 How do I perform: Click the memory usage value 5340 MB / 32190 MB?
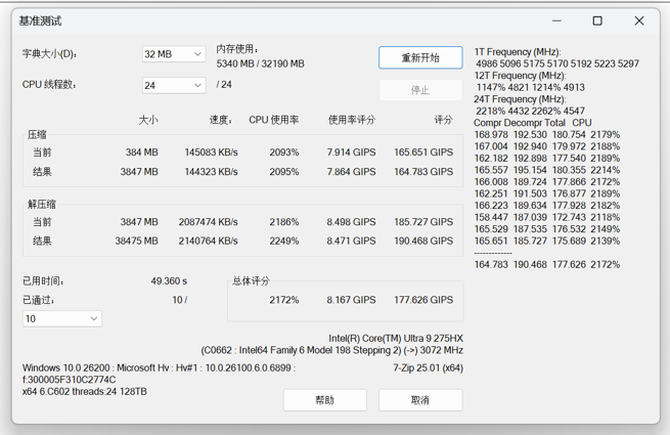(260, 63)
